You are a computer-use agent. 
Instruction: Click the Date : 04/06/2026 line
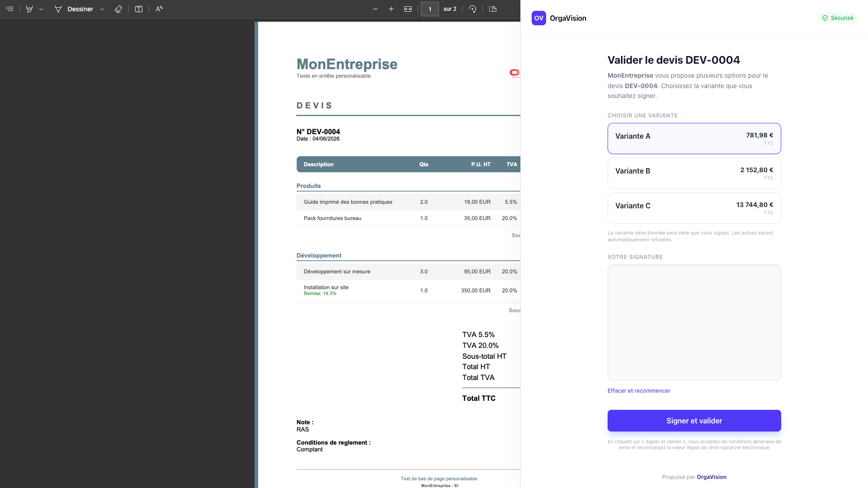coord(318,139)
